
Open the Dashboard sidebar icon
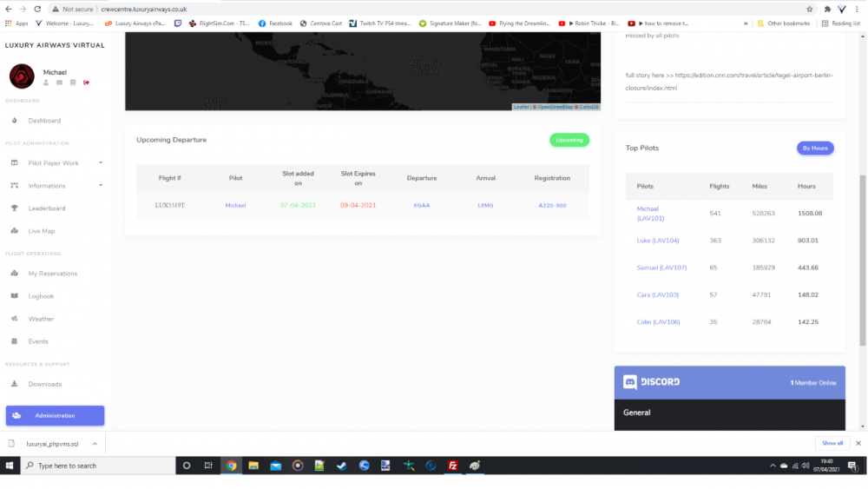point(15,121)
